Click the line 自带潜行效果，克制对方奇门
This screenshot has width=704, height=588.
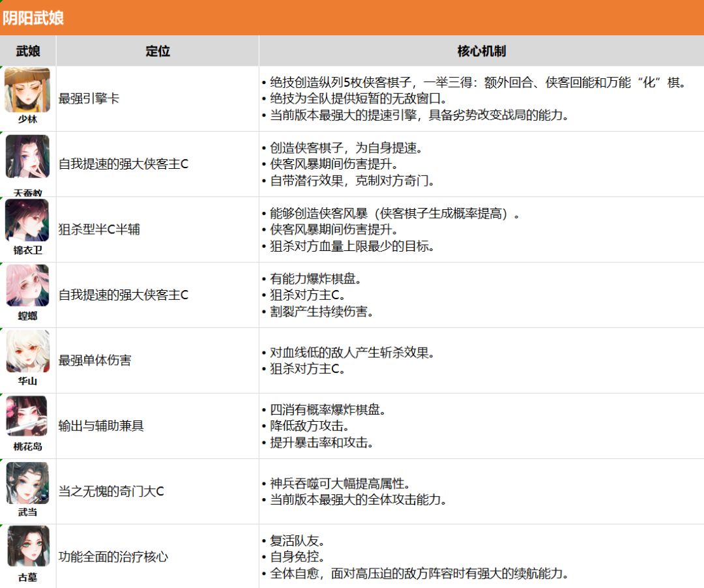348,181
